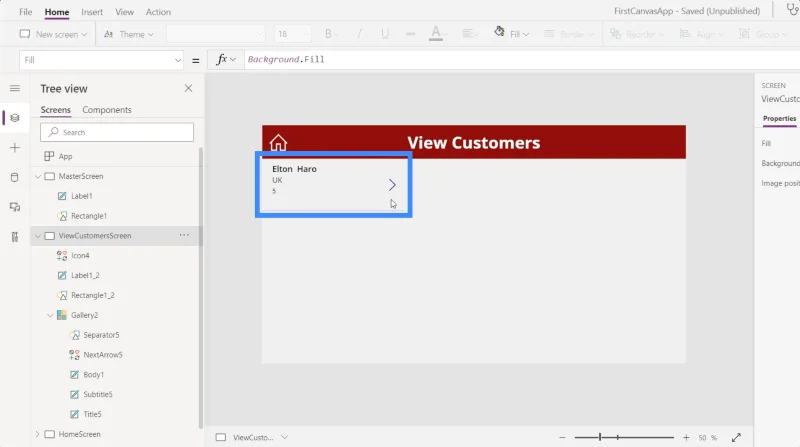
Task: Click the zoom level slider
Action: (624, 437)
